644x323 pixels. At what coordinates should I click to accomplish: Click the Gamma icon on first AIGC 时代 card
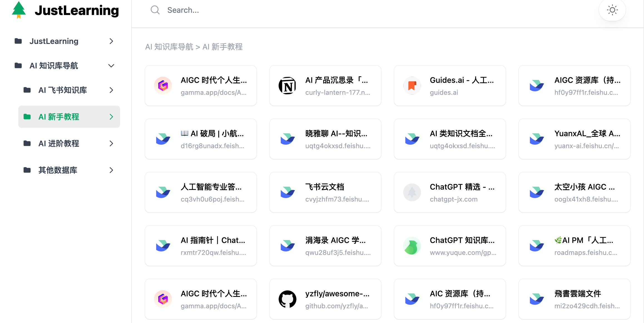point(163,86)
